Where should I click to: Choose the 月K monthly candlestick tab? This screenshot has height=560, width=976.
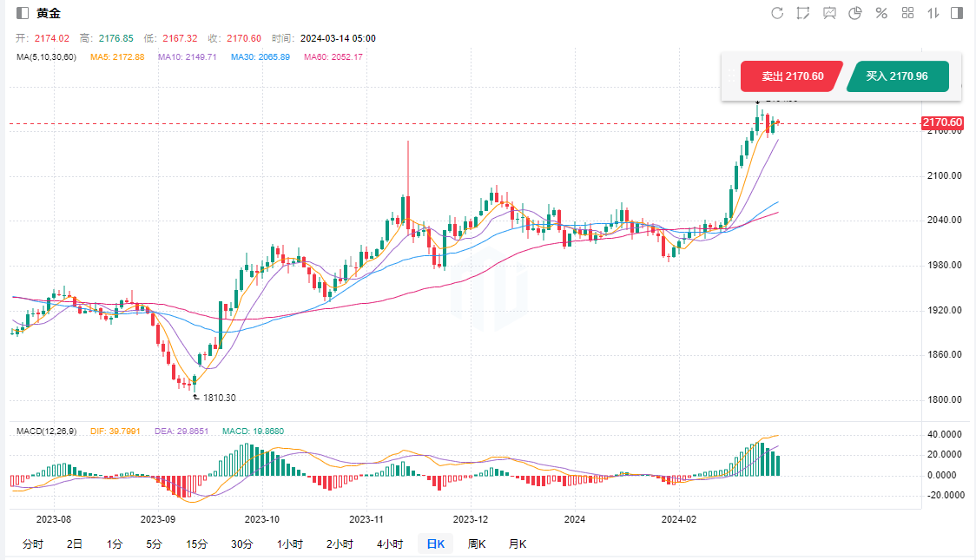pyautogui.click(x=518, y=544)
